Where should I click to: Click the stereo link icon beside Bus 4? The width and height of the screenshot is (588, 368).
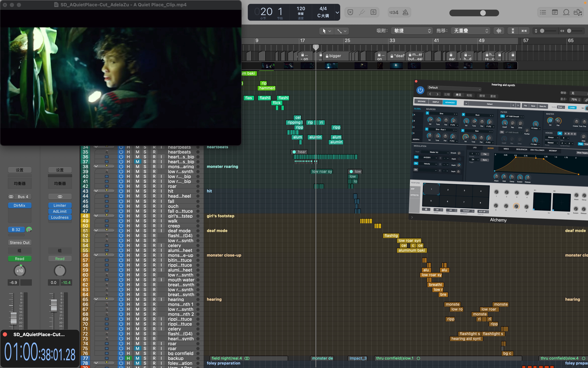[11, 197]
